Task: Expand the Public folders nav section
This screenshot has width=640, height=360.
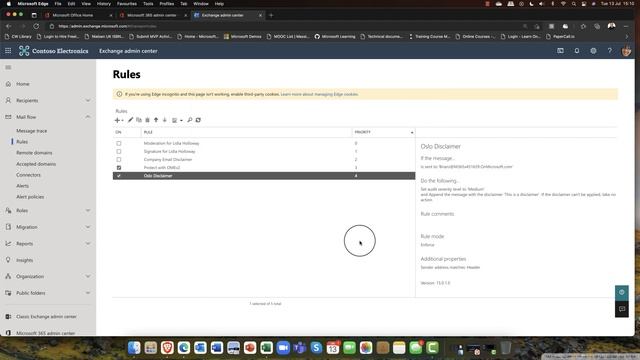Action: (88, 293)
